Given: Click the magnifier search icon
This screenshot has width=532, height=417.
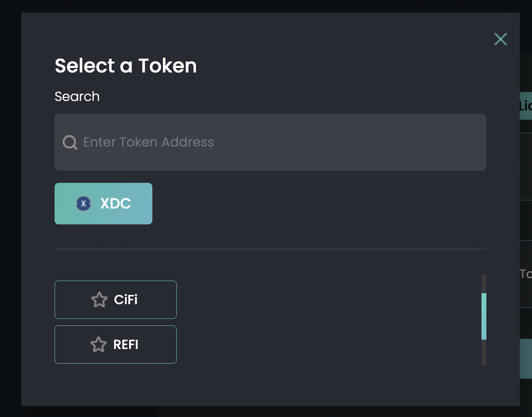Looking at the screenshot, I should pyautogui.click(x=70, y=143).
